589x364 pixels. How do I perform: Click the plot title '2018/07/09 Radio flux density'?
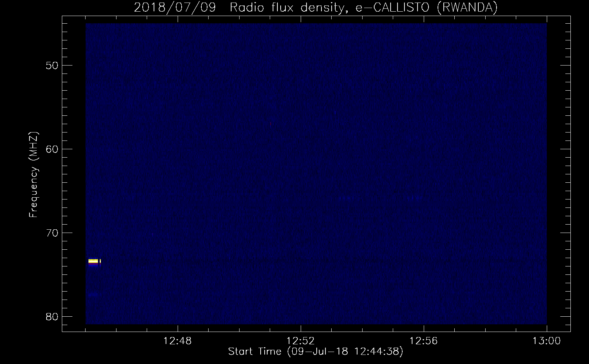point(239,8)
